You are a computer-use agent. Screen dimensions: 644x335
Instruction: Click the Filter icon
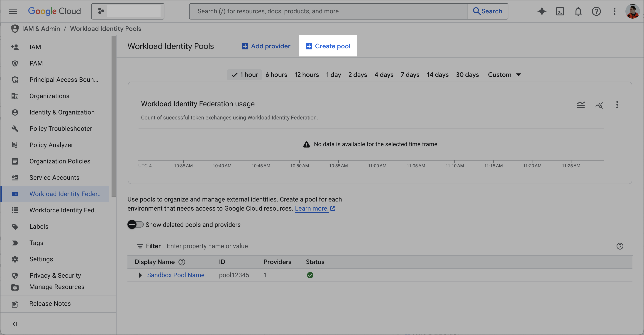click(x=140, y=246)
